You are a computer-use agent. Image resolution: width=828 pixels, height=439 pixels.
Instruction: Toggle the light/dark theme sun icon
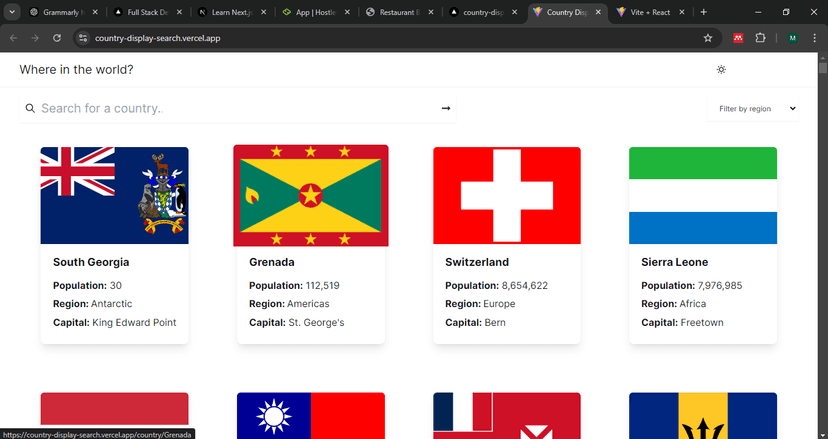click(721, 70)
